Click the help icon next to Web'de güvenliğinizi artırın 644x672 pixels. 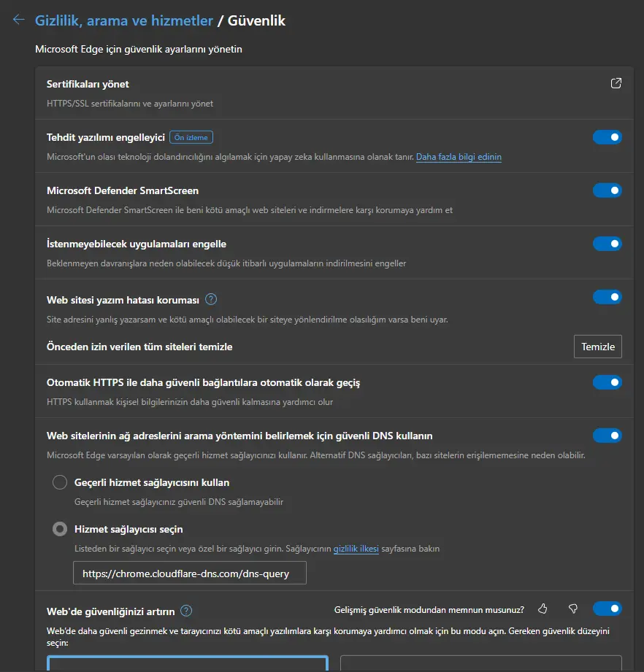(186, 611)
